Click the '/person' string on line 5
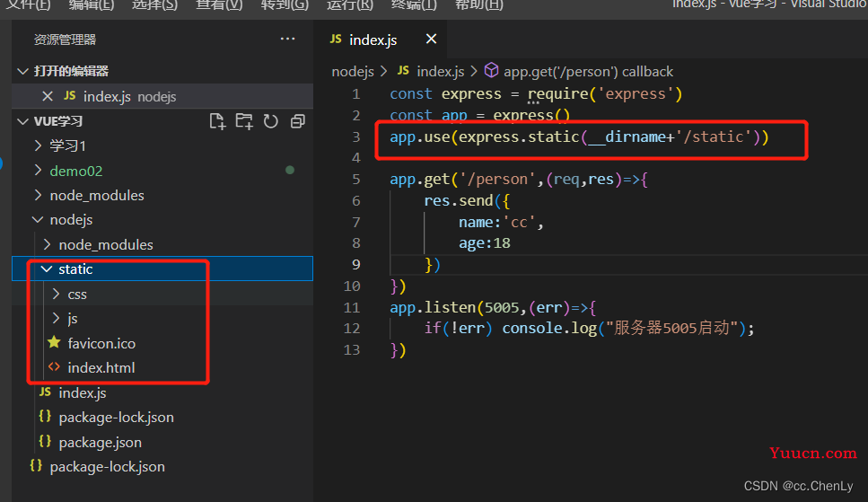The height and width of the screenshot is (502, 868). click(x=497, y=179)
